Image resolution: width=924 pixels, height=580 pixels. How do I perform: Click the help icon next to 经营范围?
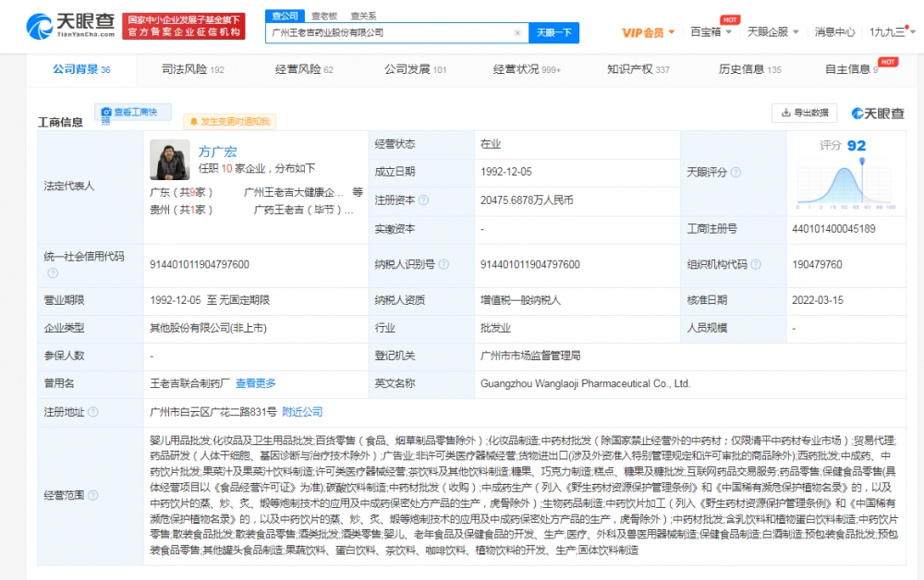pyautogui.click(x=93, y=495)
